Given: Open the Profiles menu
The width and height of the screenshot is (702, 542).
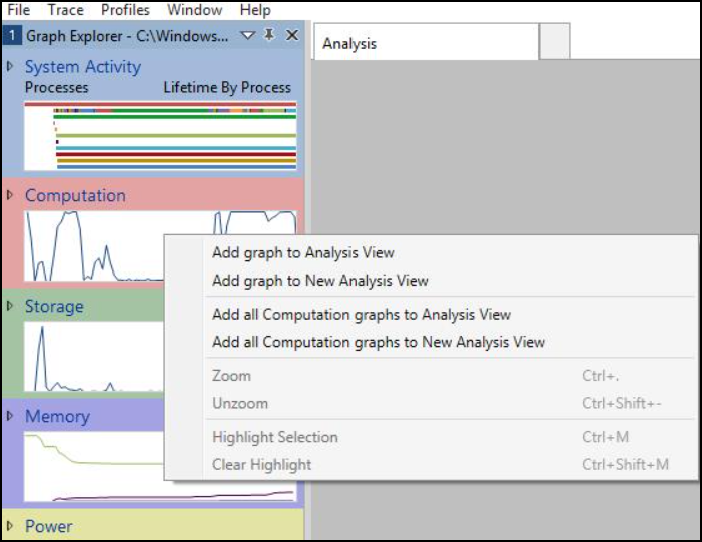Looking at the screenshot, I should 125,10.
